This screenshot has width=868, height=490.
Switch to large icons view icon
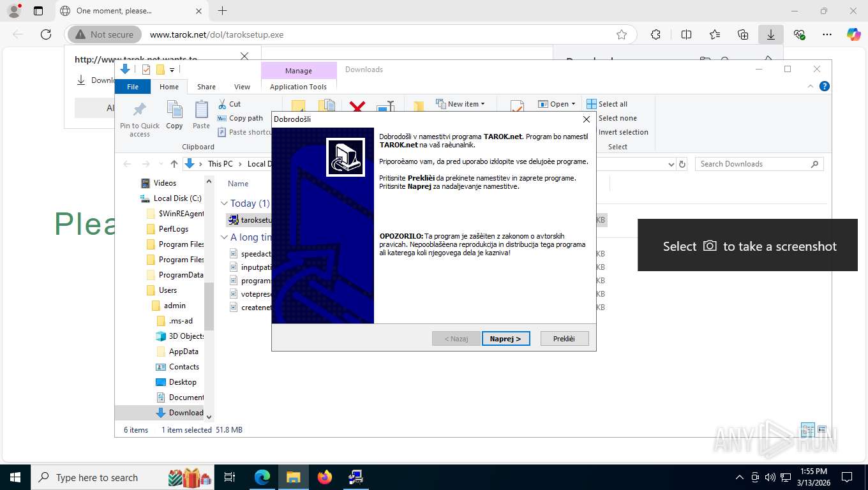(822, 429)
